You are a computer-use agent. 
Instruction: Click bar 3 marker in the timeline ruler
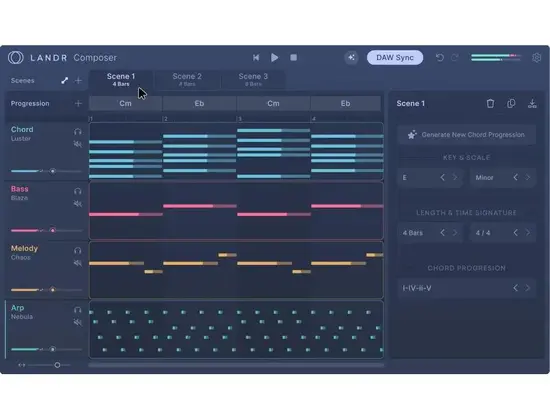click(240, 119)
